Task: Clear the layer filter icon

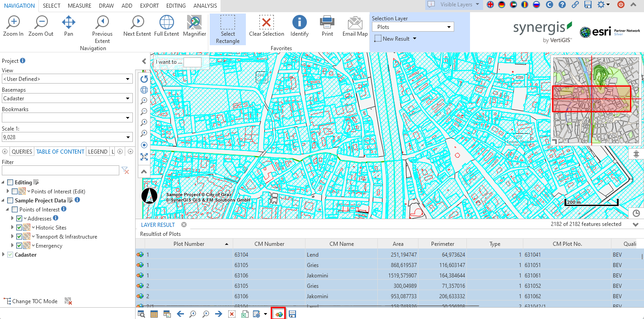Action: click(x=126, y=170)
